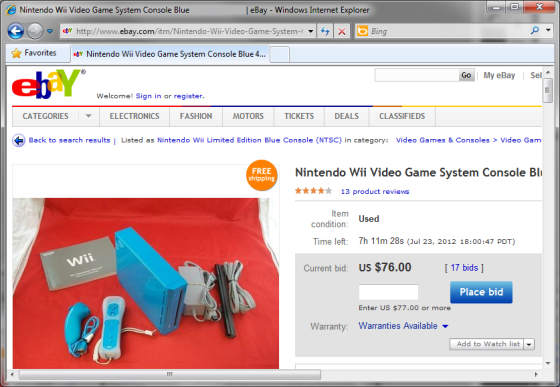Image resolution: width=560 pixels, height=387 pixels.
Task: Open the search provider dropdown arrow
Action: pyautogui.click(x=548, y=31)
